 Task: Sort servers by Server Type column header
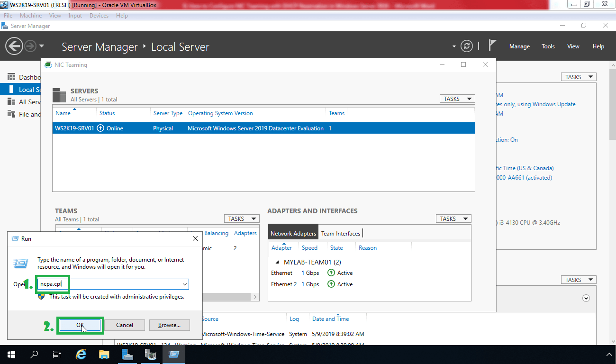[168, 113]
